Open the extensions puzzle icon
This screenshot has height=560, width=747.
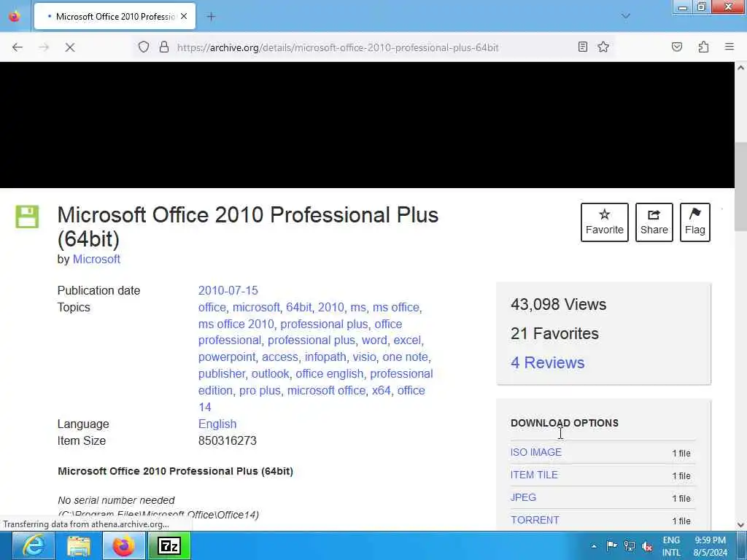coord(703,47)
